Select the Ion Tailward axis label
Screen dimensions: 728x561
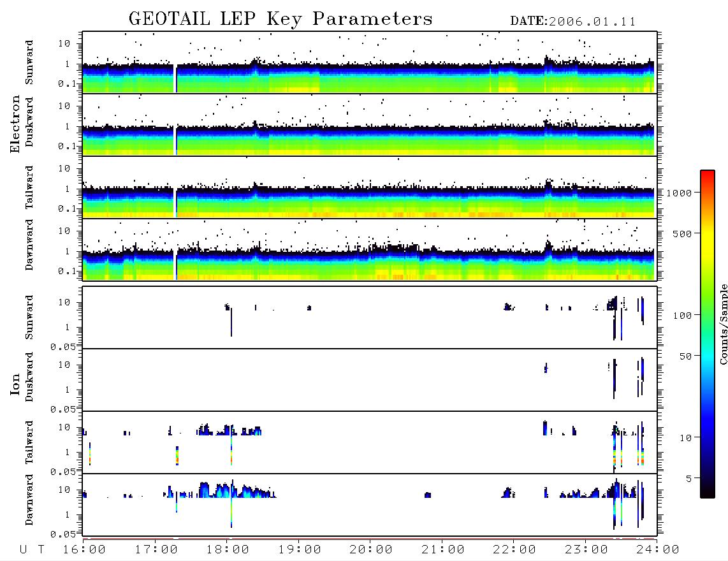[29, 442]
